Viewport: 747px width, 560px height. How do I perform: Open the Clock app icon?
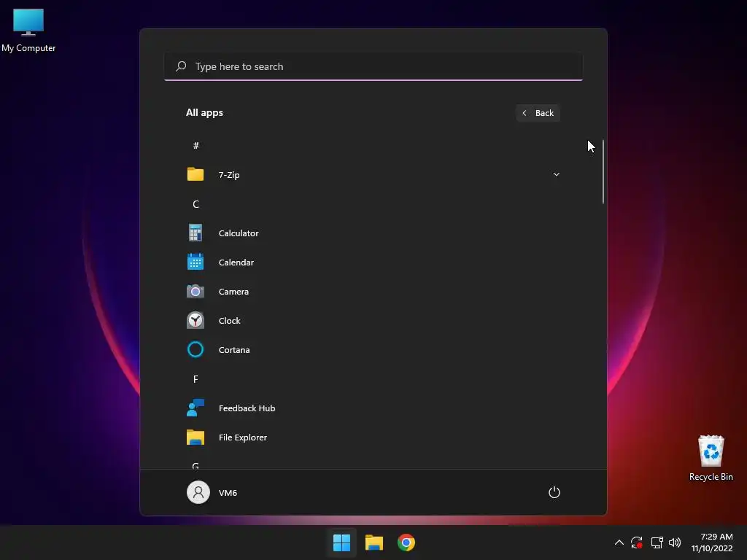[196, 321]
